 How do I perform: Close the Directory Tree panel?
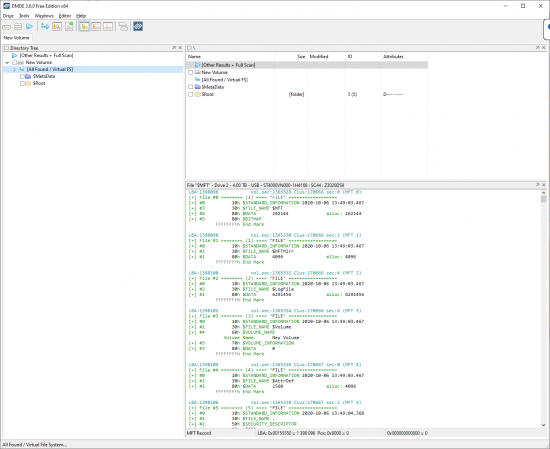[x=180, y=48]
